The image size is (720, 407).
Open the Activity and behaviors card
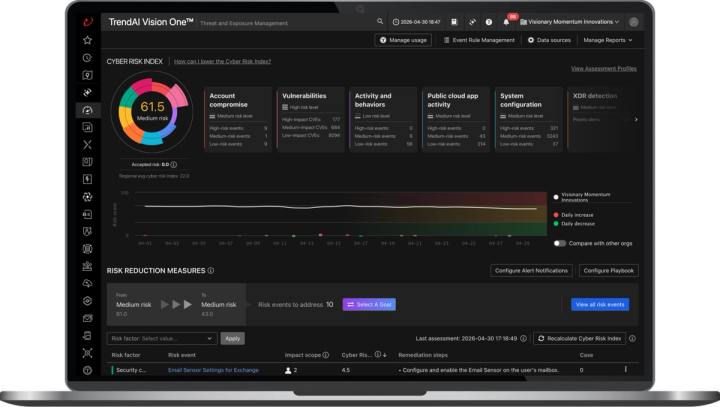pyautogui.click(x=383, y=119)
